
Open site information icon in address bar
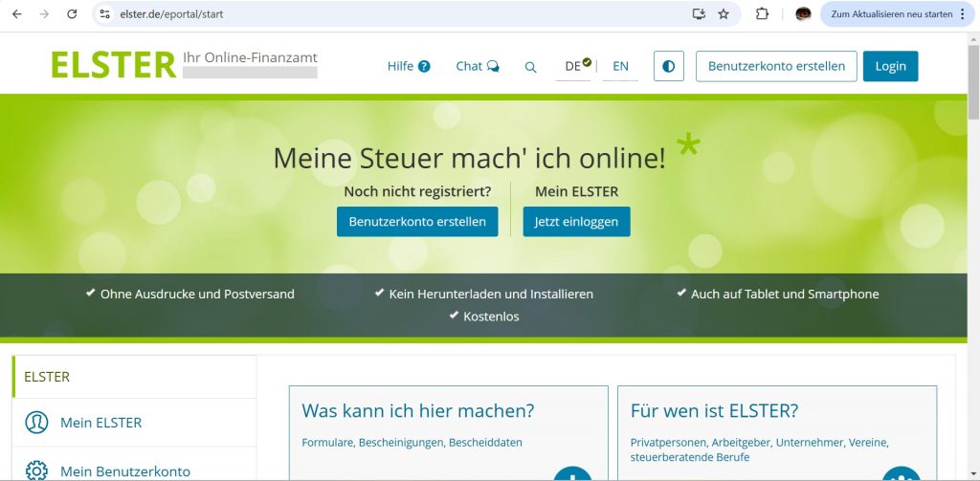pos(105,14)
